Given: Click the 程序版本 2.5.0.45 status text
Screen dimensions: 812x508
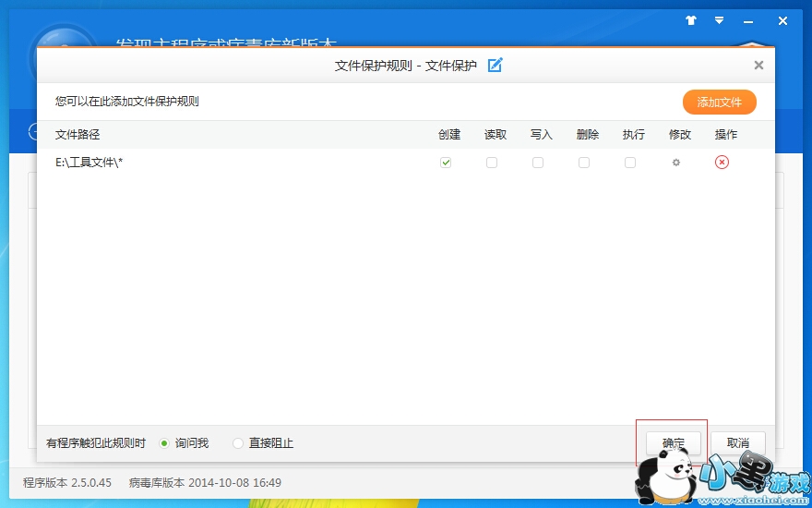Looking at the screenshot, I should [x=67, y=483].
